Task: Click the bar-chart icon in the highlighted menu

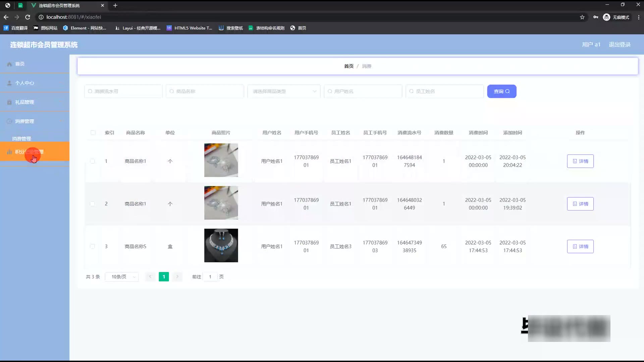Action: coord(9,152)
